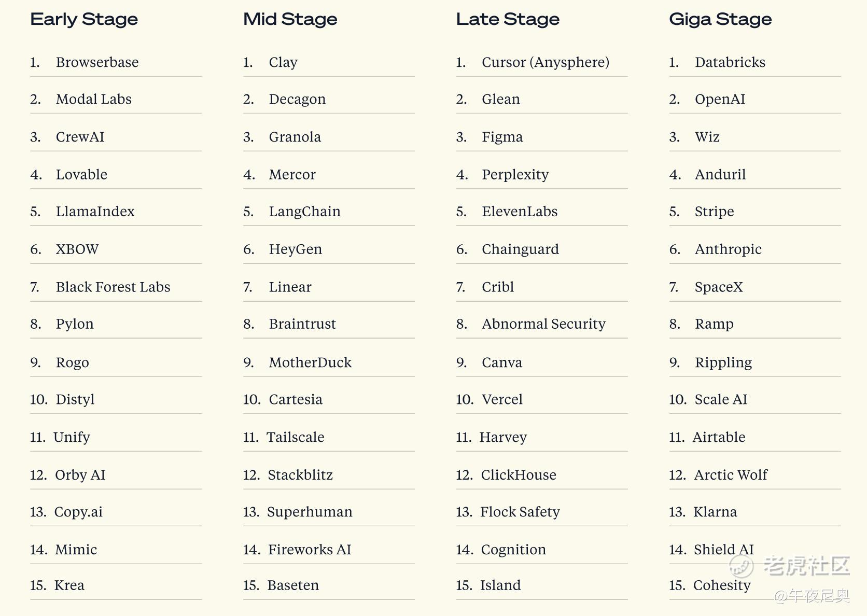Click on Black Forest Labs
Image resolution: width=867 pixels, height=616 pixels.
pyautogui.click(x=113, y=287)
